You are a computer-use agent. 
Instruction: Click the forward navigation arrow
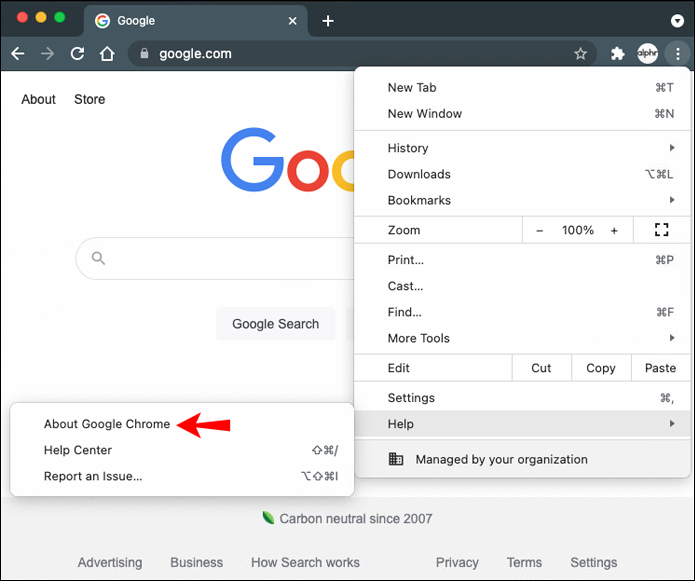[47, 54]
